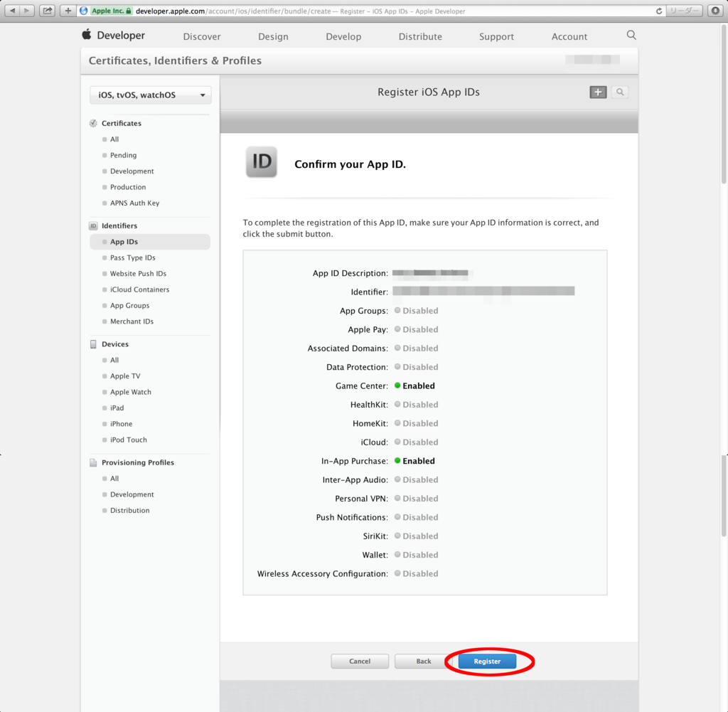Open the Safari share button
This screenshot has width=728, height=712.
coord(48,11)
